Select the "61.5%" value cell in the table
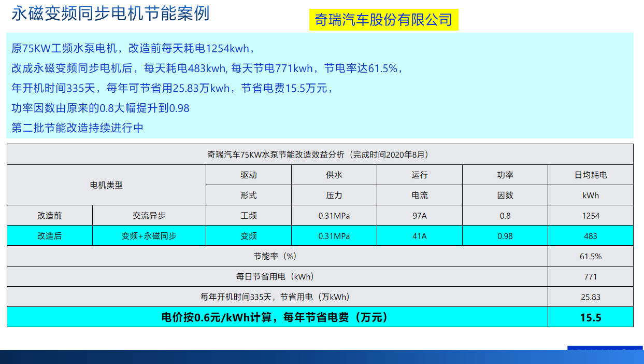 click(591, 256)
